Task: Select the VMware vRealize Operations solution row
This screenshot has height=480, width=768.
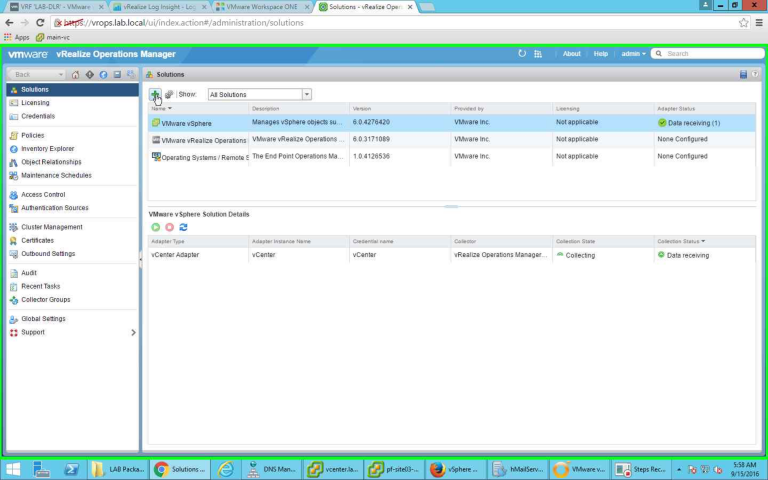Action: pos(452,140)
